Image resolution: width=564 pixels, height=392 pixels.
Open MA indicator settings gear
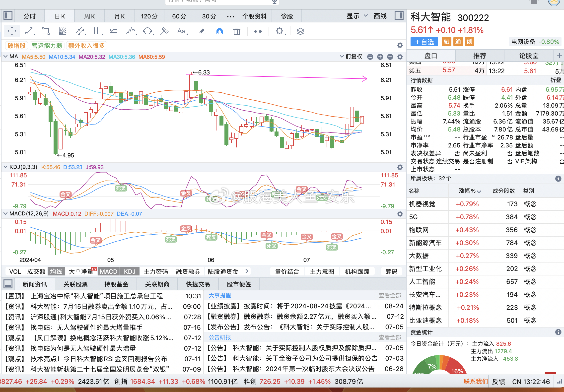400,57
